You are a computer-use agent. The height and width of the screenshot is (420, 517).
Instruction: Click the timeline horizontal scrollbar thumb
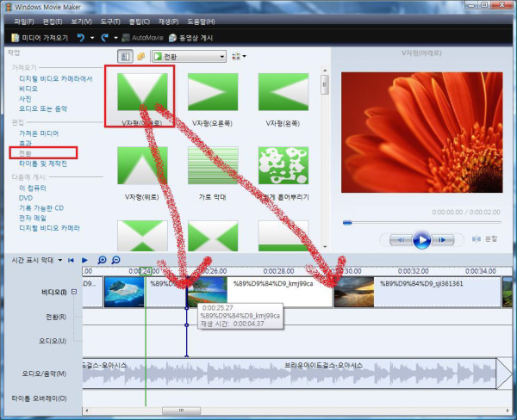click(x=181, y=411)
